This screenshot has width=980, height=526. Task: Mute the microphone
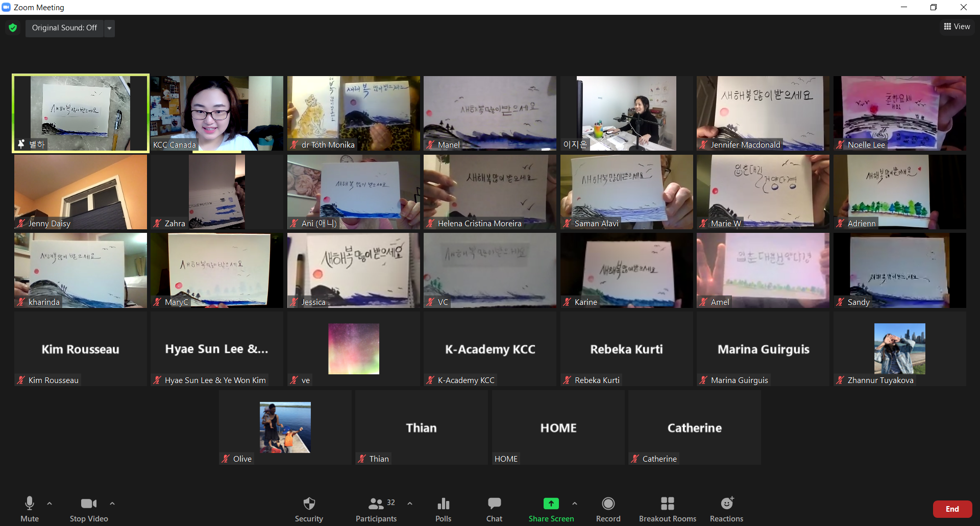pyautogui.click(x=30, y=509)
